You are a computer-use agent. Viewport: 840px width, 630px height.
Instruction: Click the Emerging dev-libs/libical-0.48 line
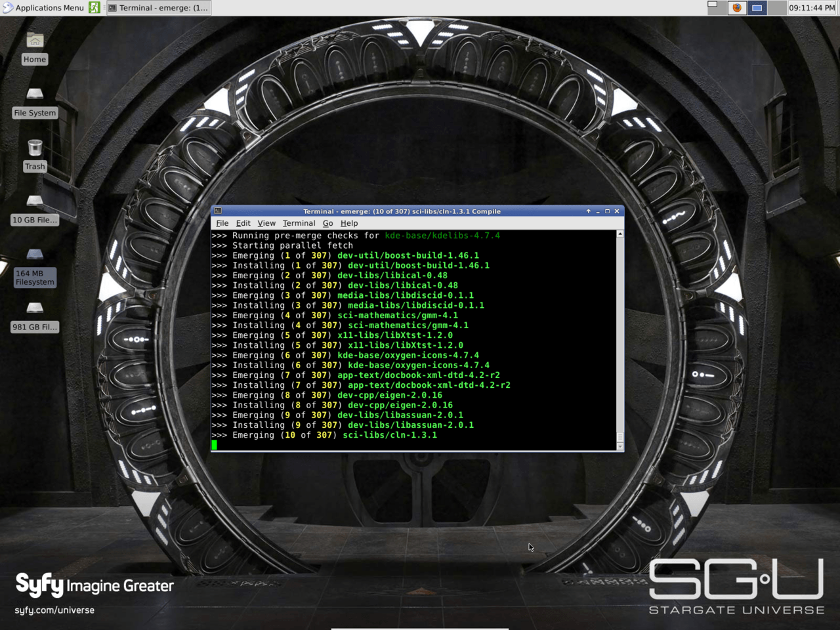click(329, 276)
